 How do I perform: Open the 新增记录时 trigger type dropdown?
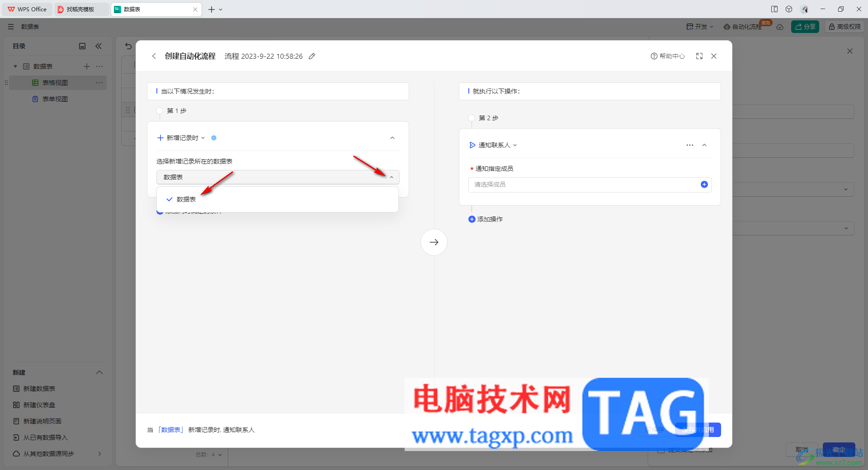[x=181, y=138]
